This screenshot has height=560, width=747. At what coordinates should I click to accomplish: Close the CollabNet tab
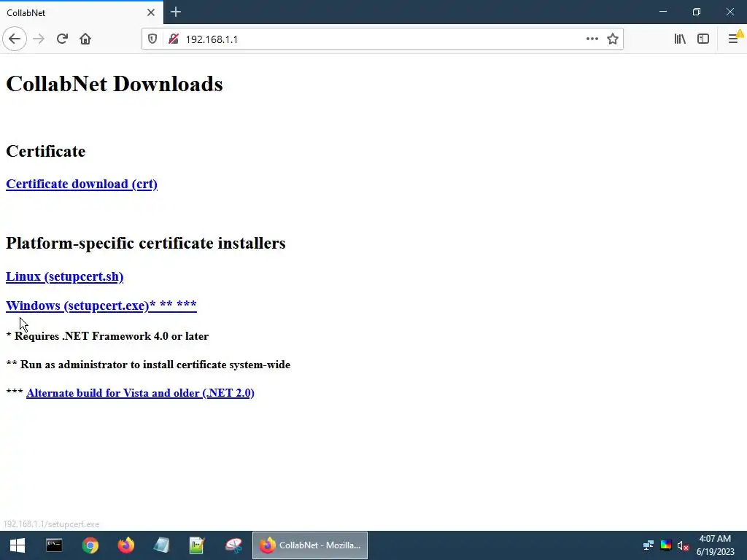(151, 12)
